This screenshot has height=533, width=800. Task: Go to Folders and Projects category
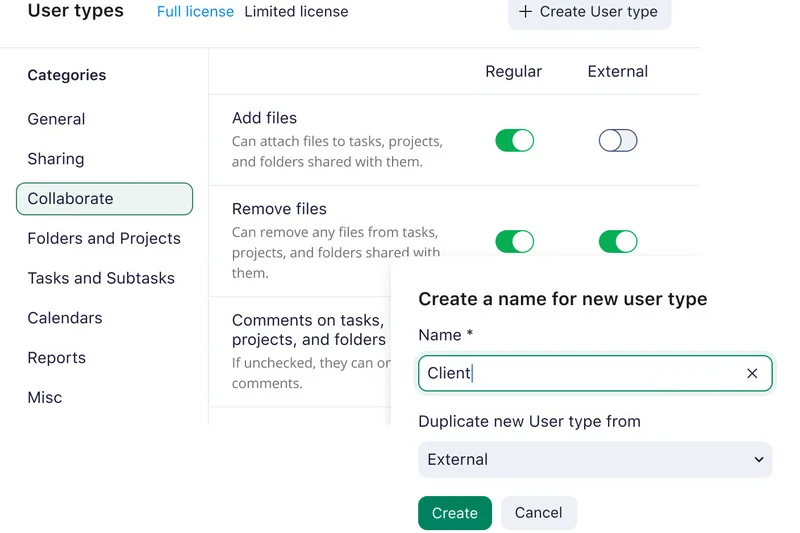[104, 239]
